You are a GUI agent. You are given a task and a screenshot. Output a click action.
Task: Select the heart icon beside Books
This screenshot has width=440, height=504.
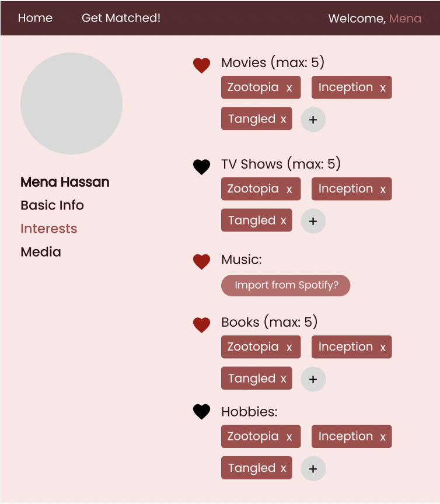point(201,325)
